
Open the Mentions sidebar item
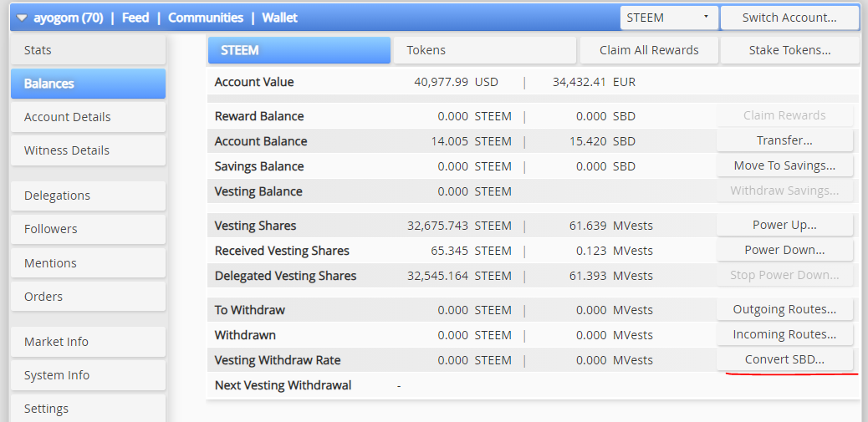88,263
